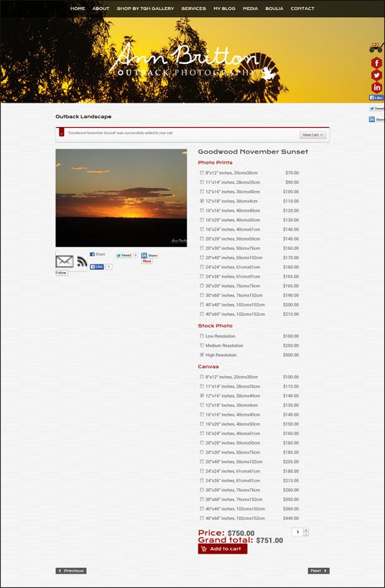
Task: Open the shopping cart icon
Action: pos(376,47)
